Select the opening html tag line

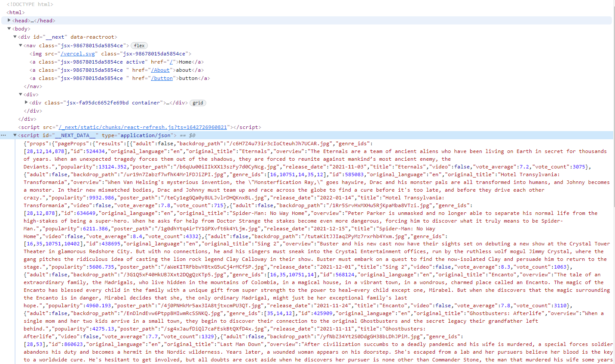point(15,12)
